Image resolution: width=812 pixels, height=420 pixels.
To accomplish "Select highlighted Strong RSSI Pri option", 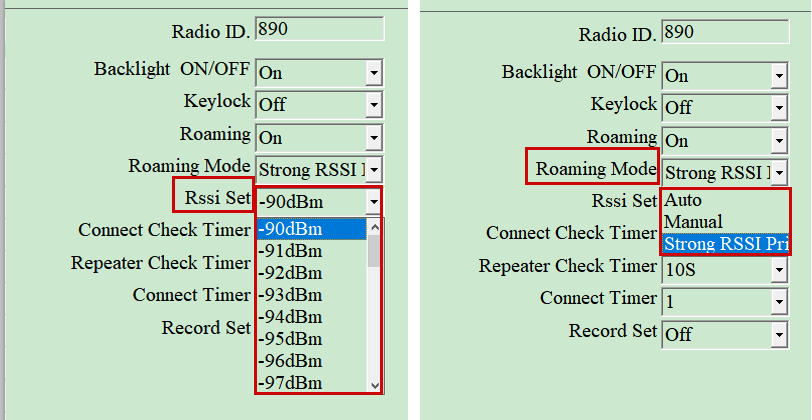I will click(x=724, y=243).
